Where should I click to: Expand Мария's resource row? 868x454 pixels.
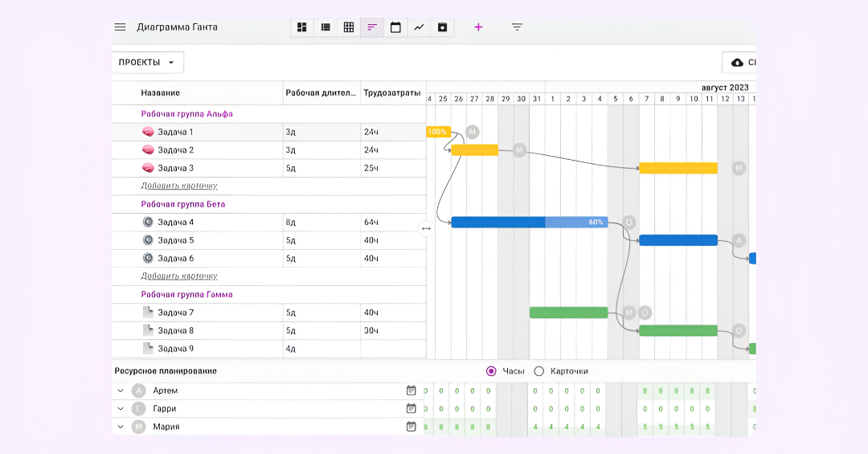pos(121,427)
